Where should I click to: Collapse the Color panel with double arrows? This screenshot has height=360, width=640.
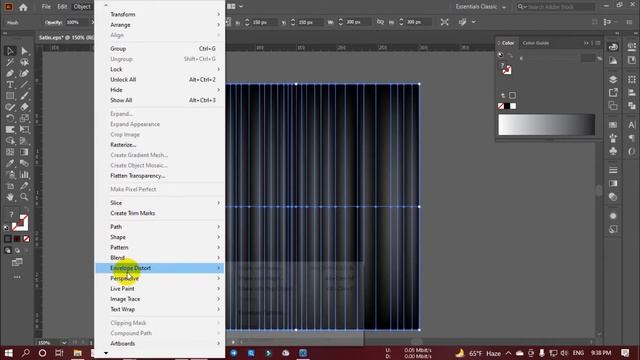pos(587,43)
